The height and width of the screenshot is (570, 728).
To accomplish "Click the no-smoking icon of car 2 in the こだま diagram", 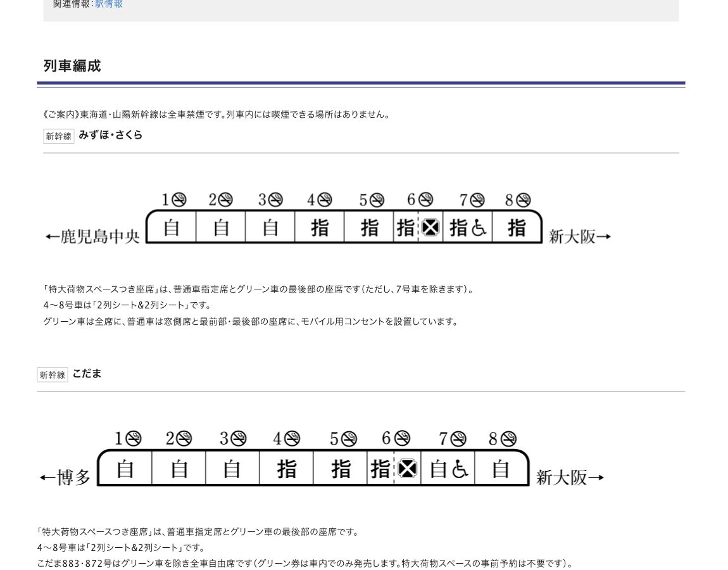I will click(x=184, y=438).
